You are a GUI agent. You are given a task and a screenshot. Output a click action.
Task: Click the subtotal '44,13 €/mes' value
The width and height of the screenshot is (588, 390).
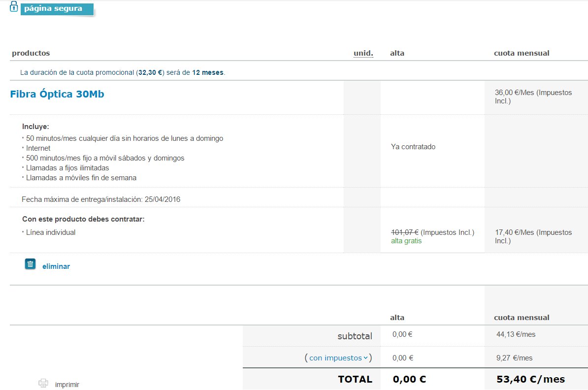516,334
